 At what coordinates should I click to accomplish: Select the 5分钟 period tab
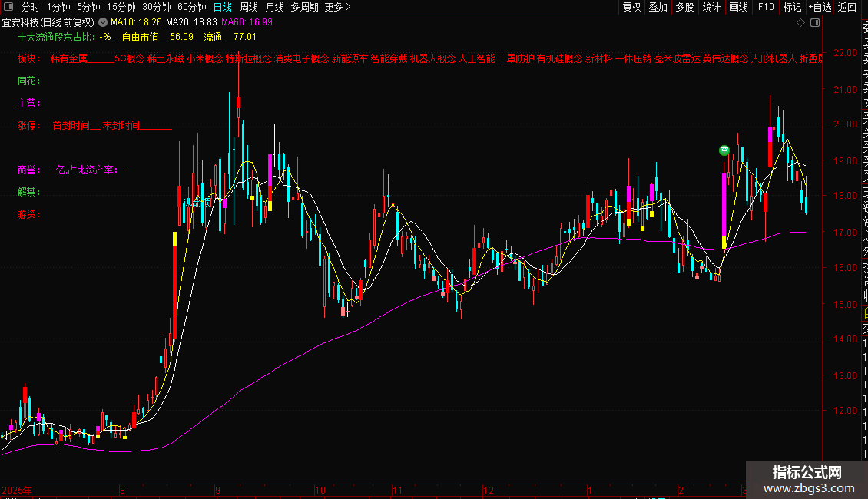pyautogui.click(x=88, y=7)
